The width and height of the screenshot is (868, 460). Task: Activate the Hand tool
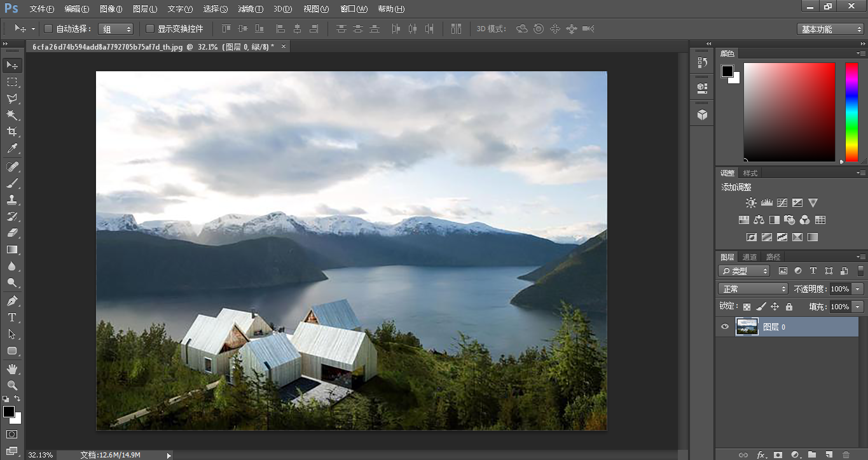pyautogui.click(x=12, y=368)
